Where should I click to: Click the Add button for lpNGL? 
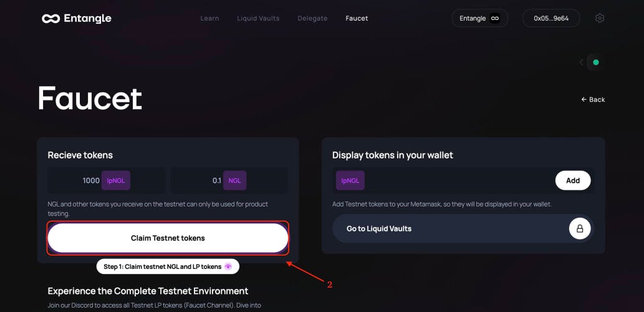click(x=573, y=180)
